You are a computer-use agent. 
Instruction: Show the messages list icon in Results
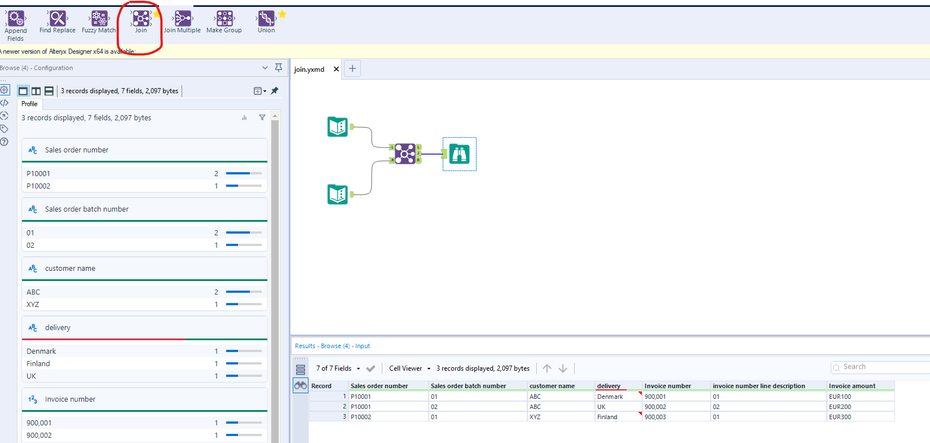301,369
